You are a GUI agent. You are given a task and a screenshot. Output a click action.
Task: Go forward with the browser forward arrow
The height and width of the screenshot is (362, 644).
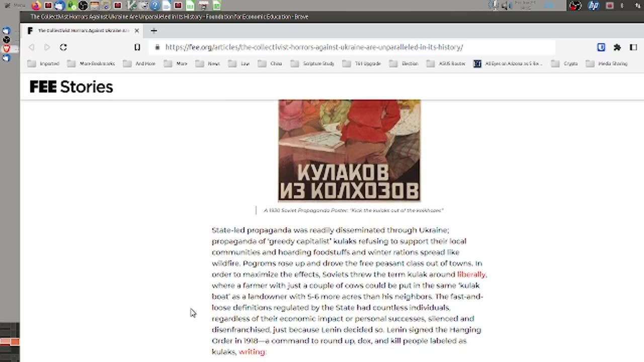click(x=47, y=47)
